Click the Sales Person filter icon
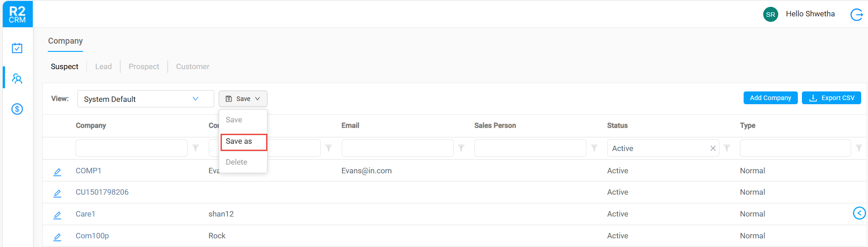 point(594,148)
